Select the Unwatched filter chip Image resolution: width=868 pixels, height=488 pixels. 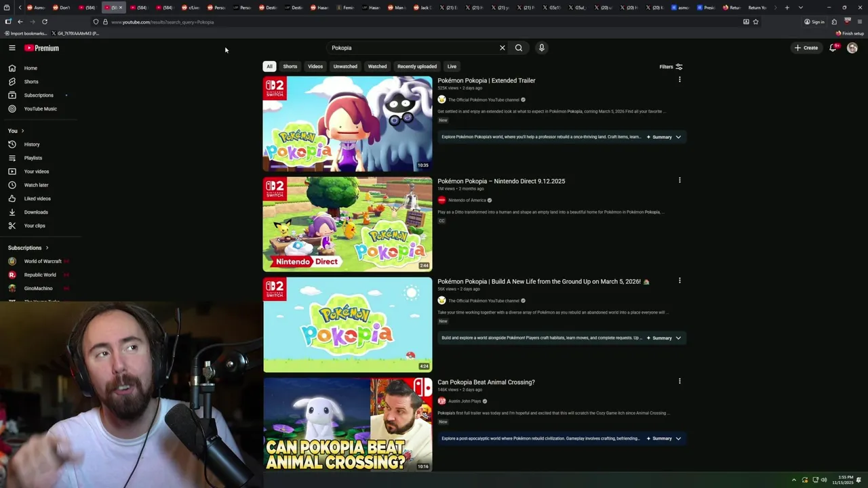(x=345, y=66)
